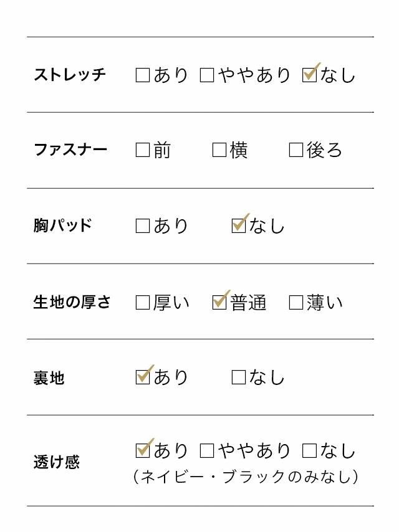Check the 裏地 なし box
The width and height of the screenshot is (399, 532).
pyautogui.click(x=239, y=377)
